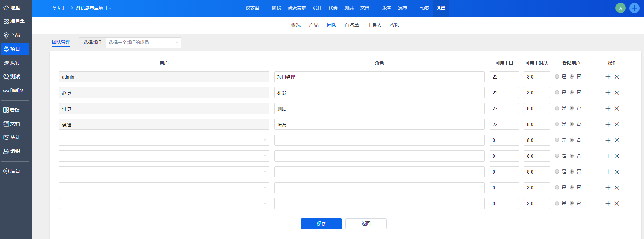
Task: Delete the 付博 row with X icon
Action: coord(617,108)
